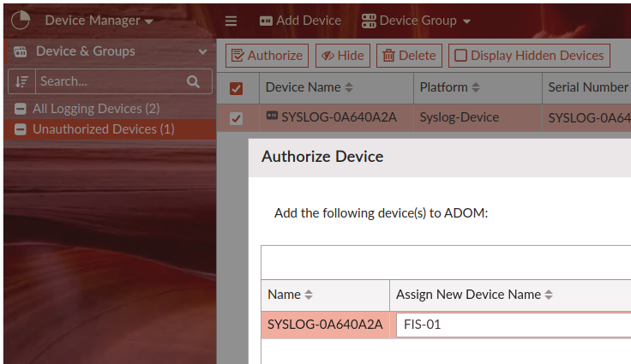Toggle the hamburger sidebar menu icon
631x364 pixels.
(x=231, y=21)
